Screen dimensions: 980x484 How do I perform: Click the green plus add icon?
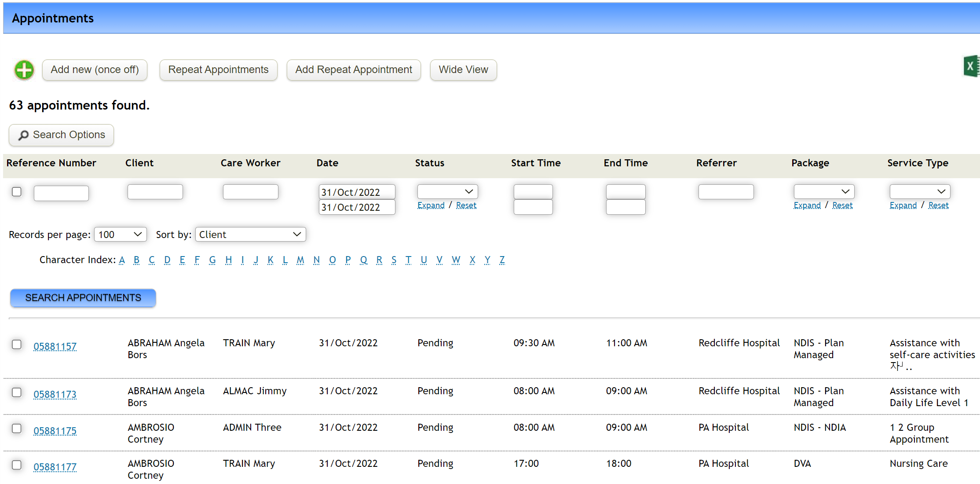point(24,70)
